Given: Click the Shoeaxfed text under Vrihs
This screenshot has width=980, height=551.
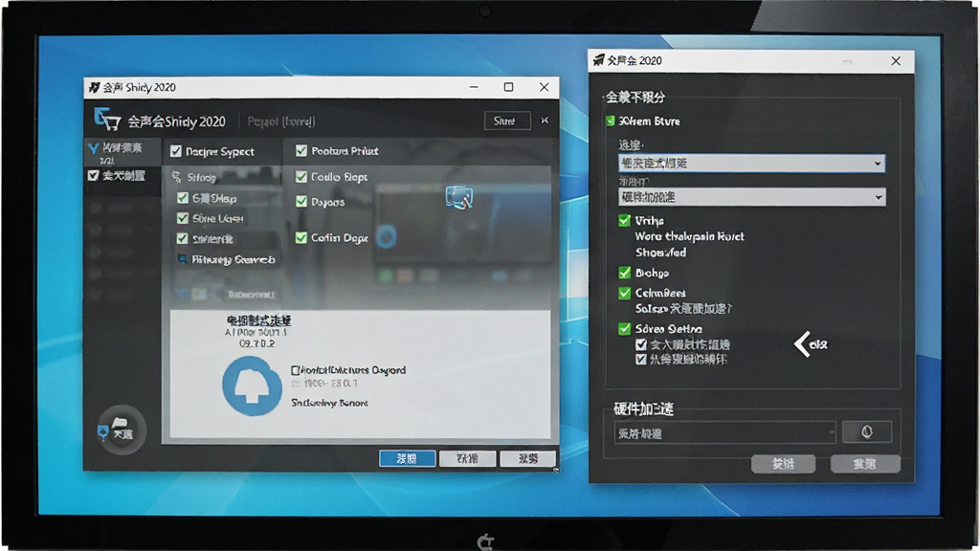Looking at the screenshot, I should point(660,253).
